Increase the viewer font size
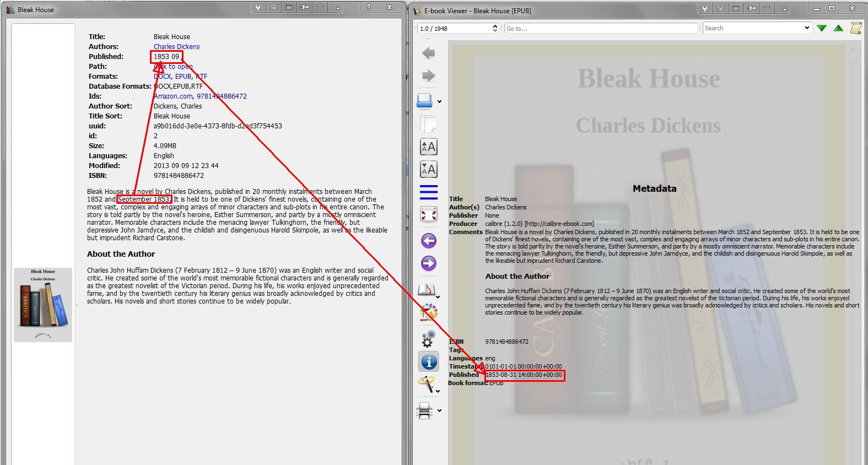The height and width of the screenshot is (465, 868). pyautogui.click(x=428, y=147)
